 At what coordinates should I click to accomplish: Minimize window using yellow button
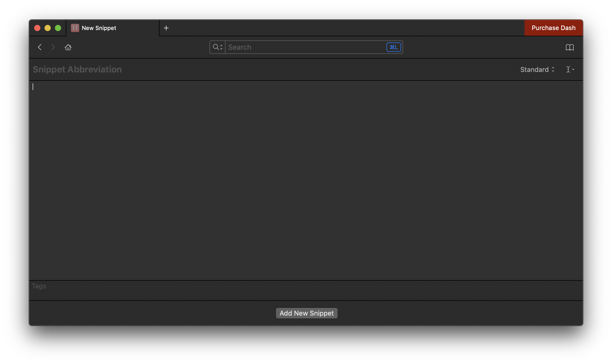coord(48,28)
